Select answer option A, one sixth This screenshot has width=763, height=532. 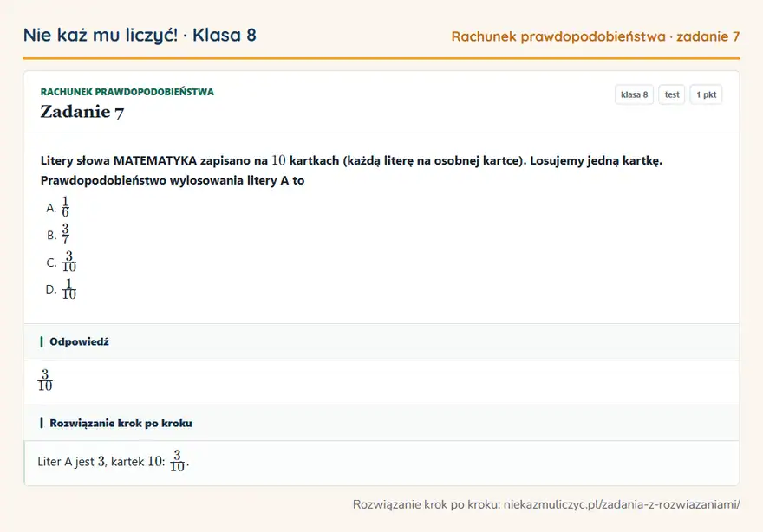(58, 207)
